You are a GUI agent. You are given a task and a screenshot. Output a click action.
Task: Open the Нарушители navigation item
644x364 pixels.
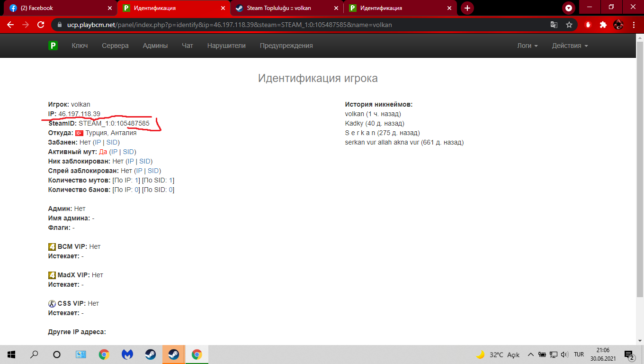(226, 46)
